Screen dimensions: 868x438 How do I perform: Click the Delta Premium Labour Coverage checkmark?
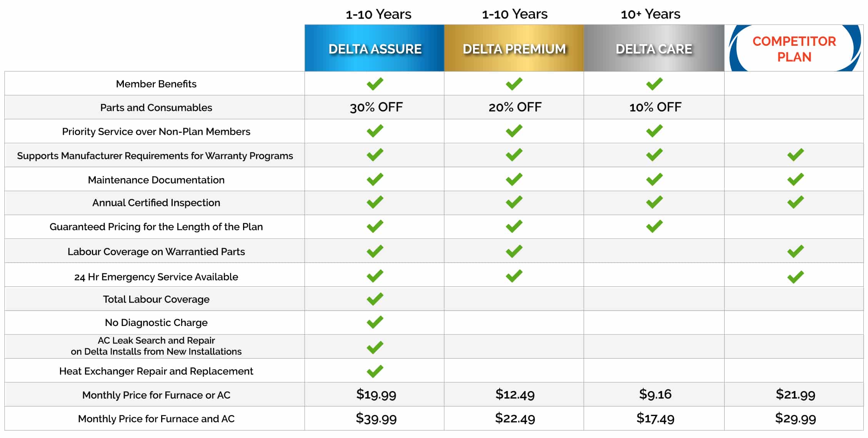514,251
